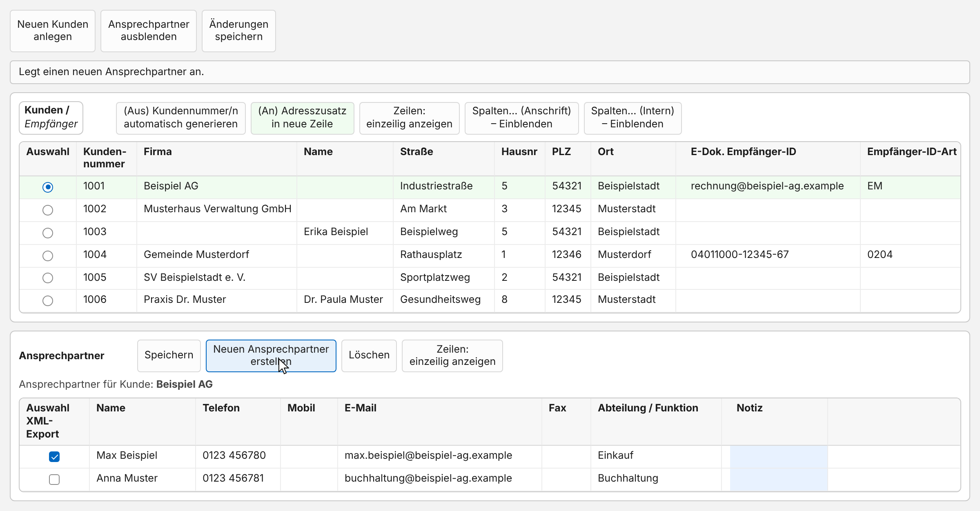Select radio button for SV Beispielstadt e. V.
980x511 pixels.
48,278
